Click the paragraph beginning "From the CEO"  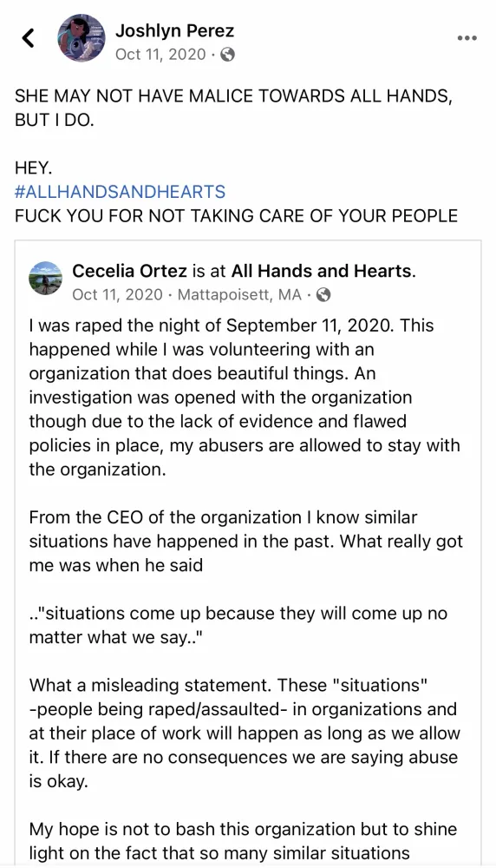tap(245, 542)
